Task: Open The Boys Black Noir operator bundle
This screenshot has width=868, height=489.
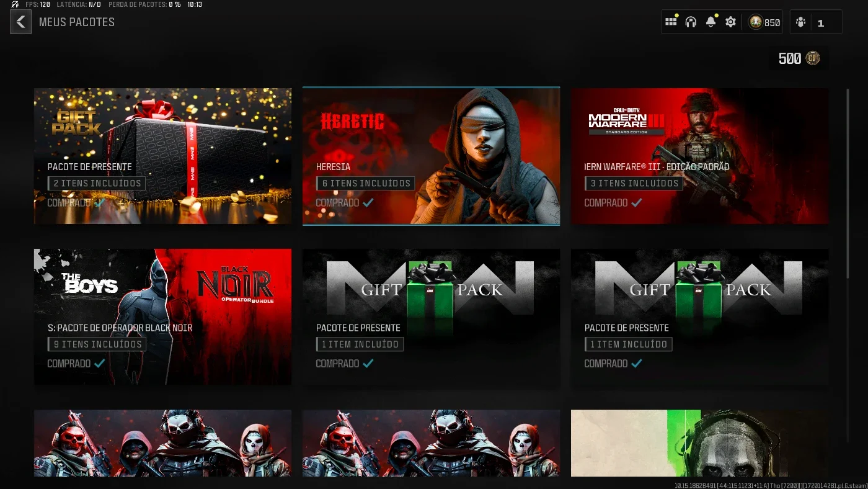Action: click(162, 316)
